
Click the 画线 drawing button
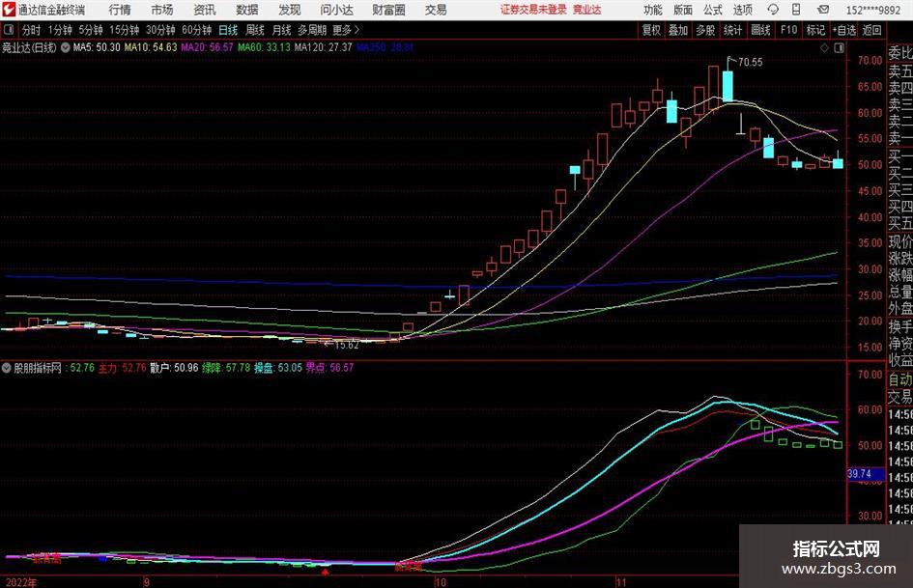pyautogui.click(x=760, y=30)
